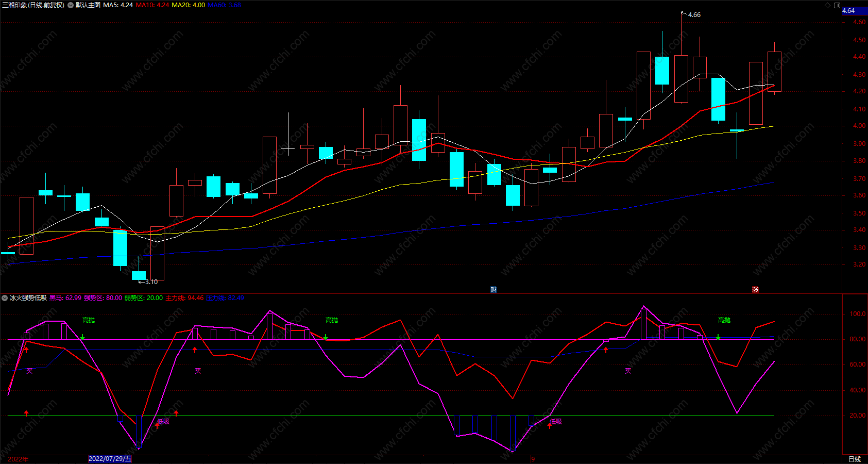Click the 弱势区: 20.00 indicator value
868x464 pixels.
pos(144,298)
